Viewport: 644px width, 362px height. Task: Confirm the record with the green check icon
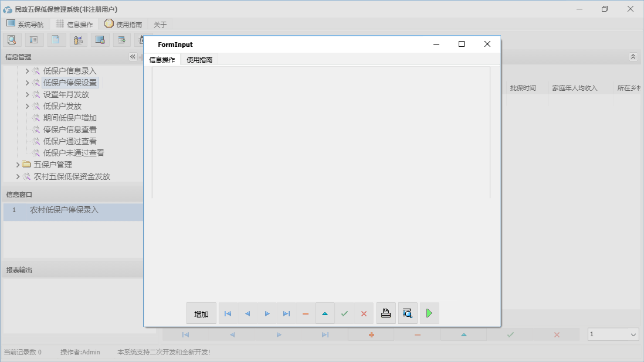[x=345, y=313]
